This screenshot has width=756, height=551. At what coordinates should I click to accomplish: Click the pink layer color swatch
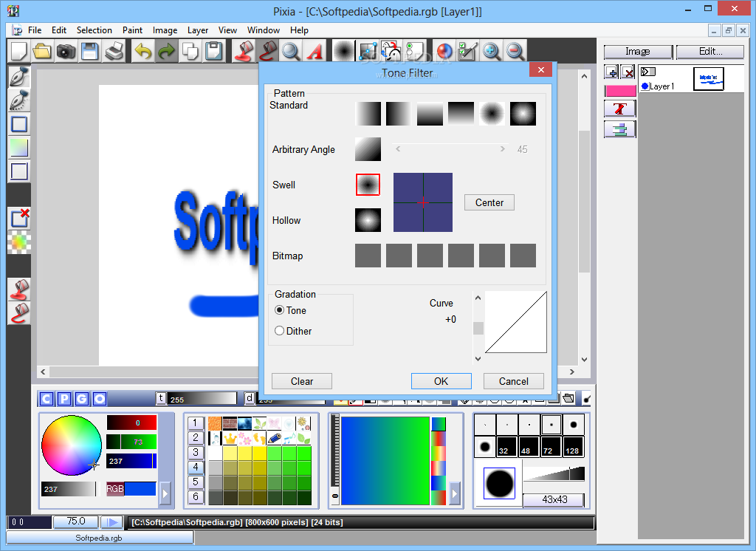620,90
